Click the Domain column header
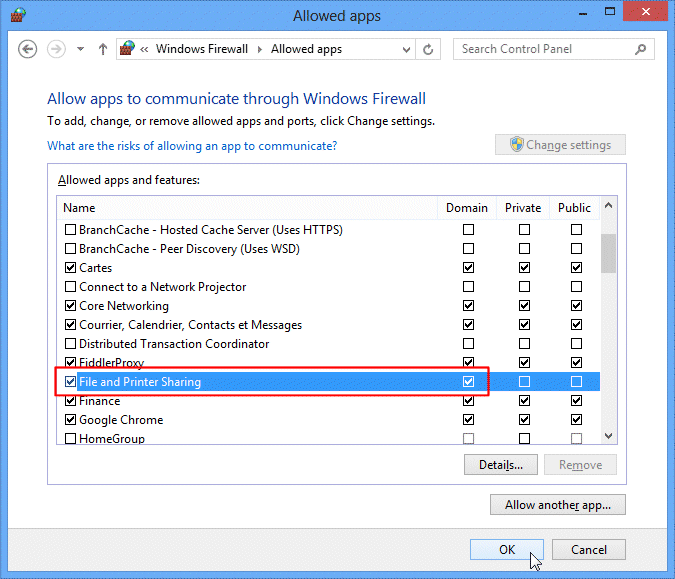 click(467, 208)
